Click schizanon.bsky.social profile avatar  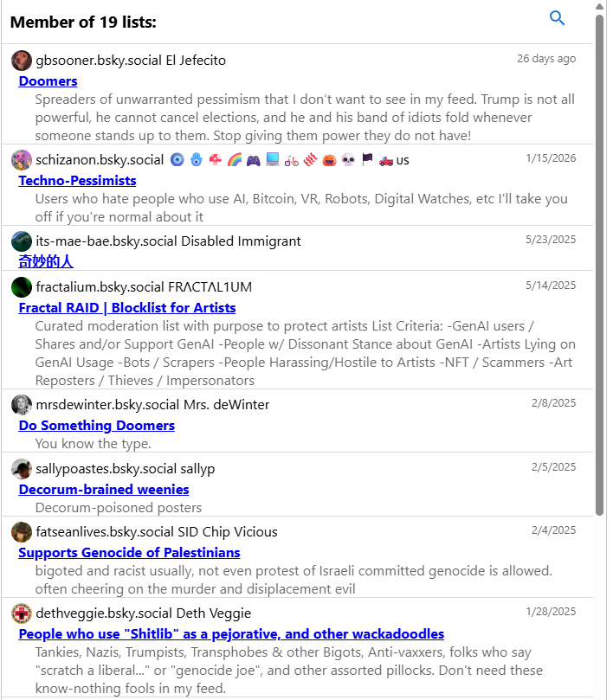[x=22, y=160]
